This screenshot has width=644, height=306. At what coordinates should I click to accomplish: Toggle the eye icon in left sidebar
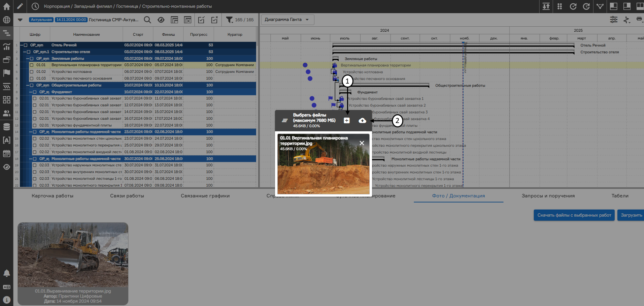[6, 167]
